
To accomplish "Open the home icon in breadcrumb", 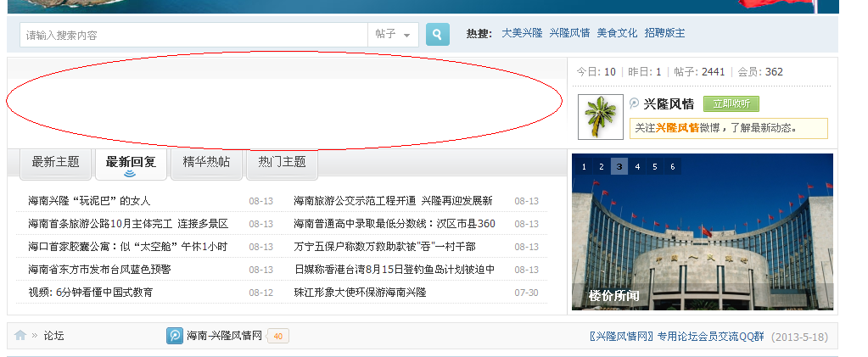I will tap(20, 336).
